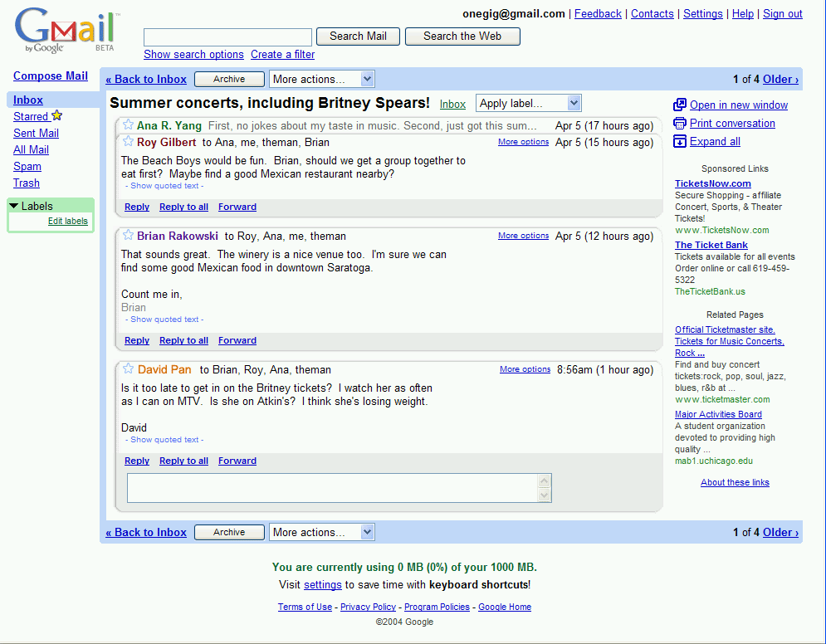Viewport: 826px width, 644px height.
Task: Collapse the Labels section triangle
Action: pyautogui.click(x=14, y=206)
